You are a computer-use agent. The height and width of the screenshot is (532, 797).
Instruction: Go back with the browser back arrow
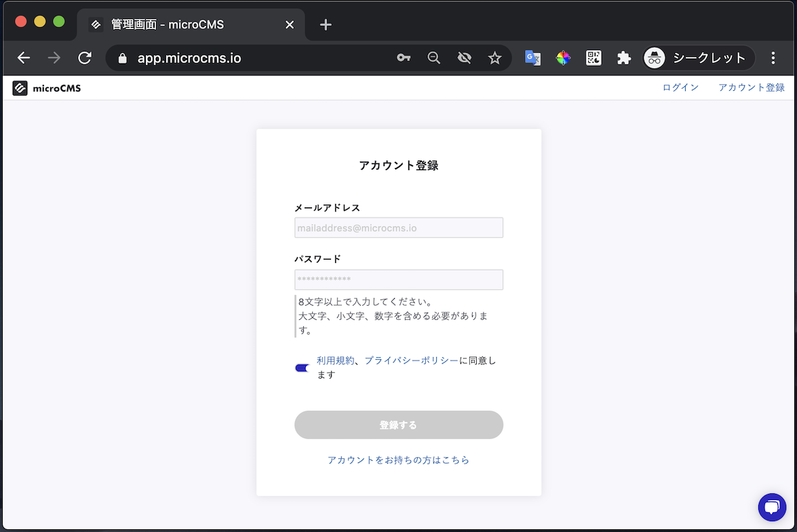pos(24,58)
